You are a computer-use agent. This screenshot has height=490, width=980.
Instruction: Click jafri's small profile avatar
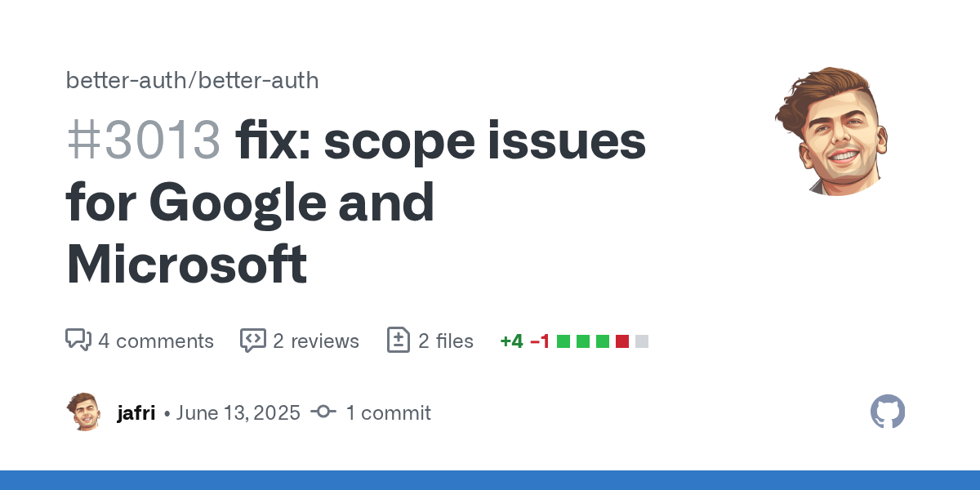coord(83,412)
